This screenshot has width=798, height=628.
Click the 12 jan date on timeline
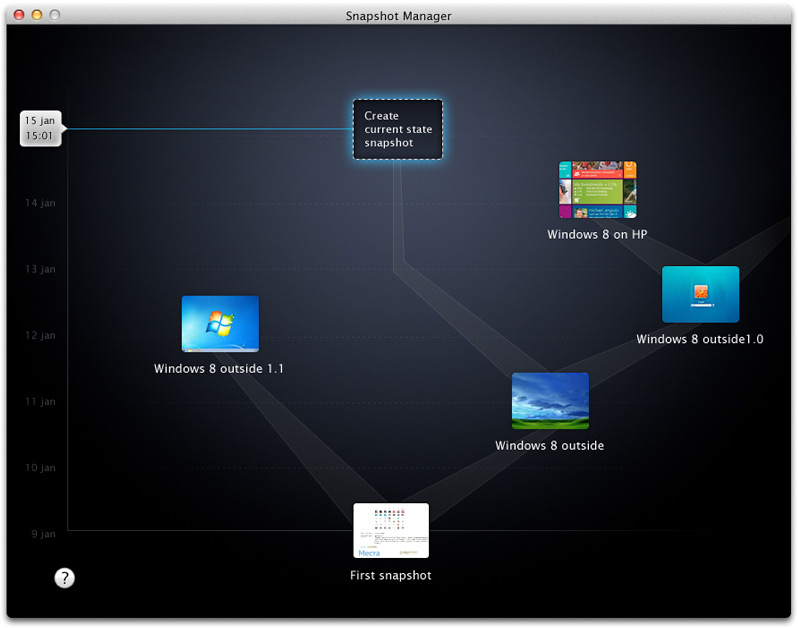click(x=40, y=335)
